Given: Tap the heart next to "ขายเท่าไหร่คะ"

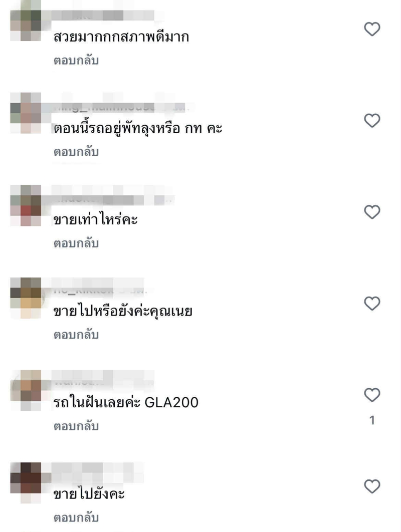Looking at the screenshot, I should (x=372, y=212).
